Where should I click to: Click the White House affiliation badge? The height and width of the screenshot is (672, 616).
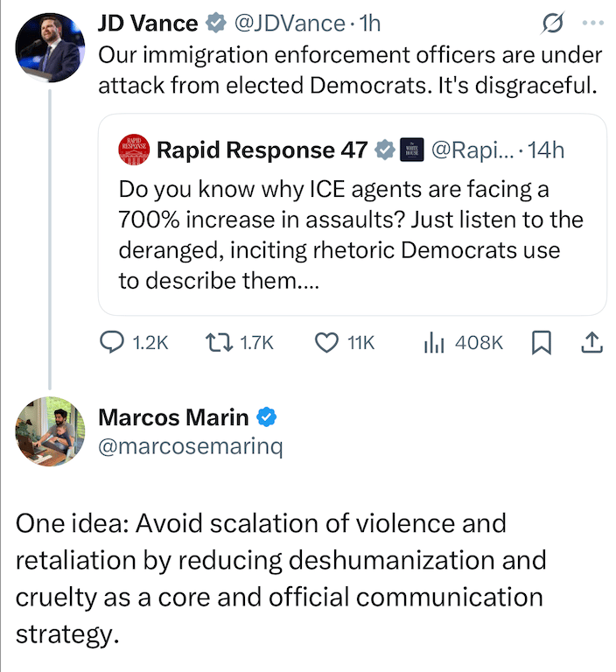click(411, 150)
